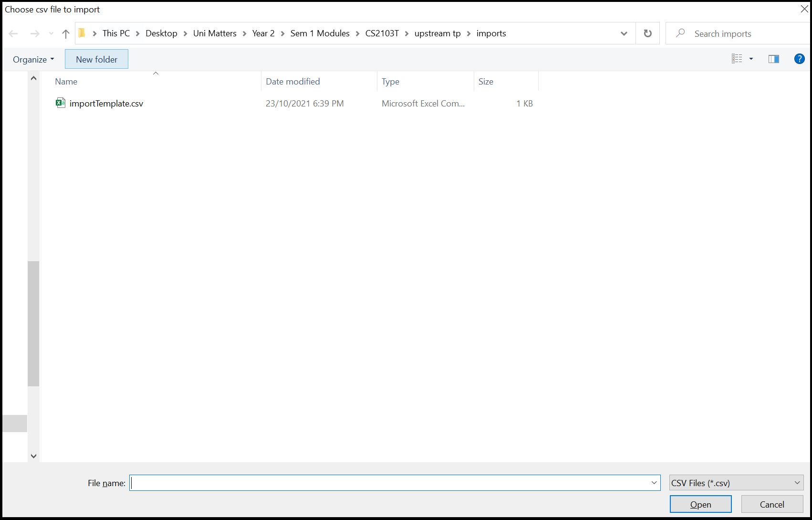Click the folder icon in address bar

coord(82,33)
